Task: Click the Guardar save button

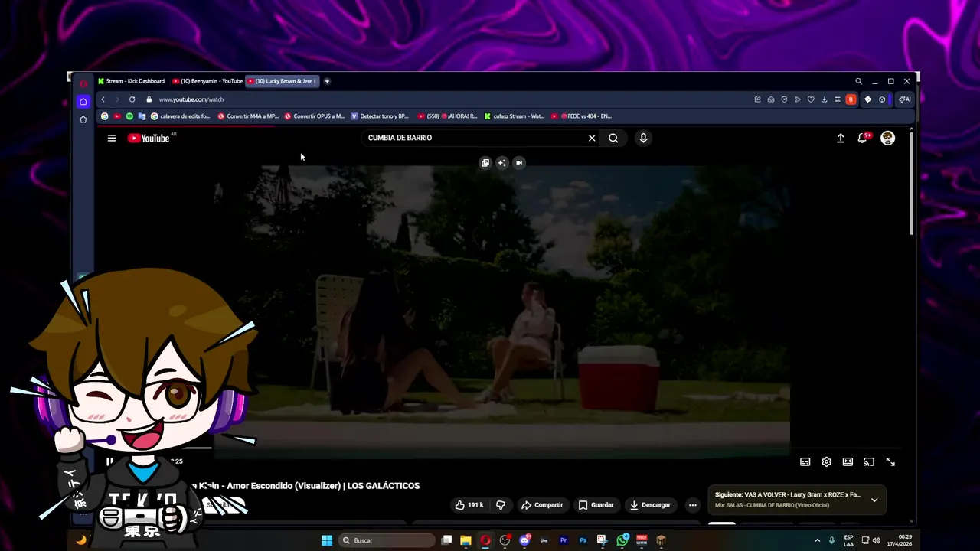Action: coord(596,505)
